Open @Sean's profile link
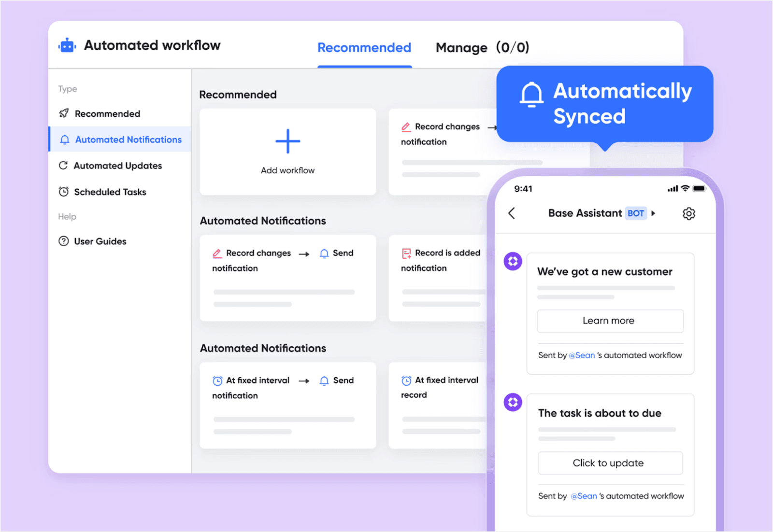This screenshot has height=532, width=773. [583, 355]
